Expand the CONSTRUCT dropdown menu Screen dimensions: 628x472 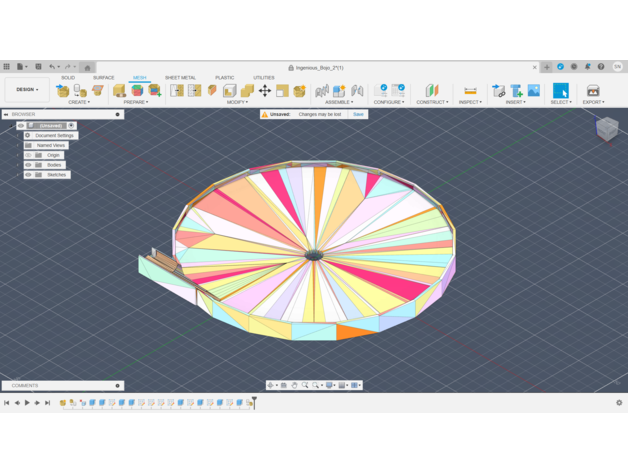(x=432, y=102)
